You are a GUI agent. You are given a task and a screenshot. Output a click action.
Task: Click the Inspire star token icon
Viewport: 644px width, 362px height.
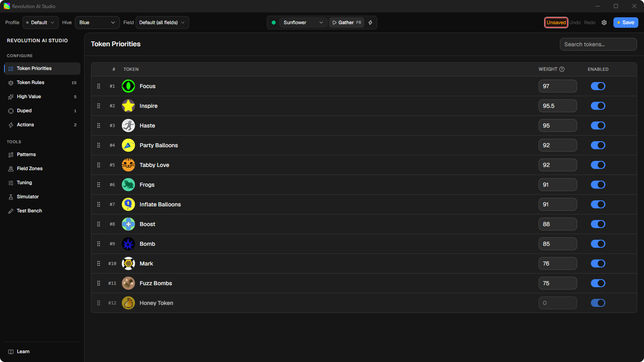pos(128,106)
